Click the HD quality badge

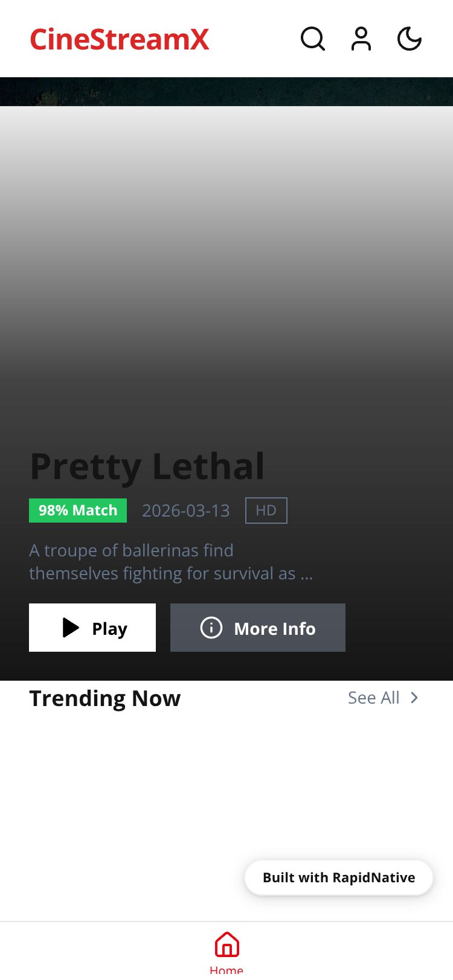tap(266, 511)
